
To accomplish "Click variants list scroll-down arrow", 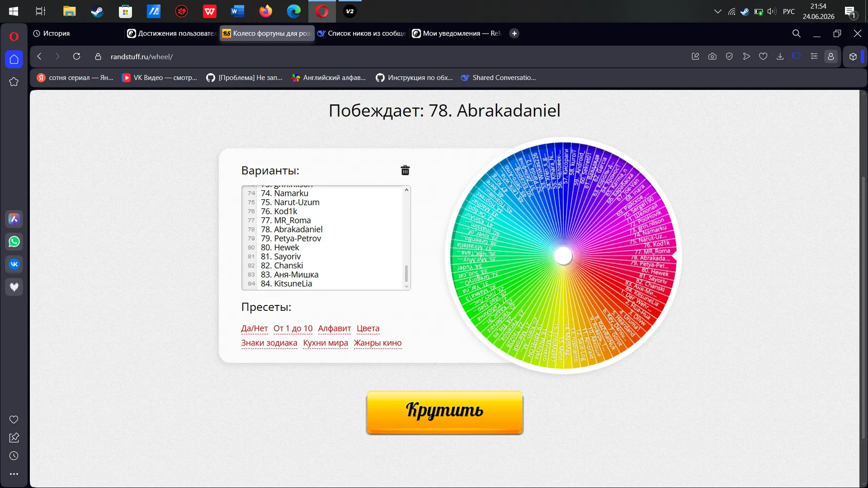I will coord(406,286).
